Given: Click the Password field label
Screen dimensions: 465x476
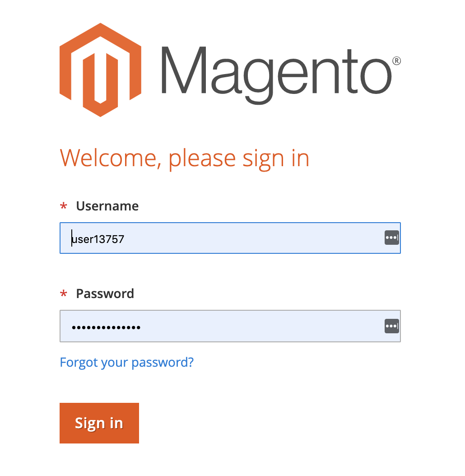Looking at the screenshot, I should (x=105, y=294).
